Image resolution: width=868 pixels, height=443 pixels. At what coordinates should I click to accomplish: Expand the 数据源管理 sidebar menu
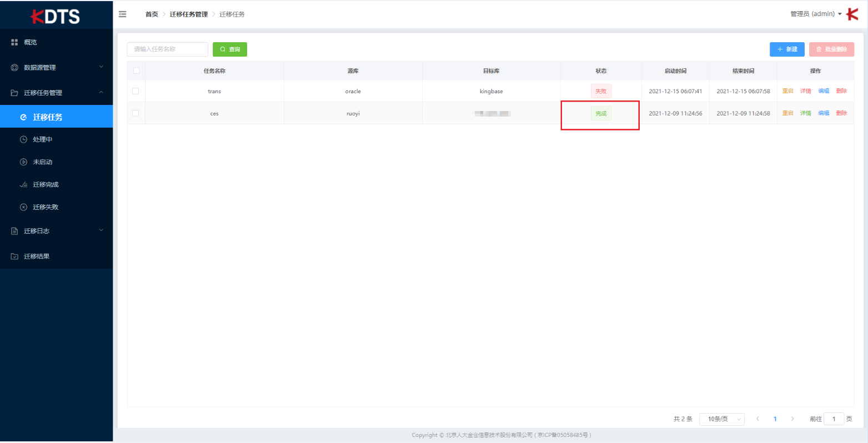pos(57,67)
